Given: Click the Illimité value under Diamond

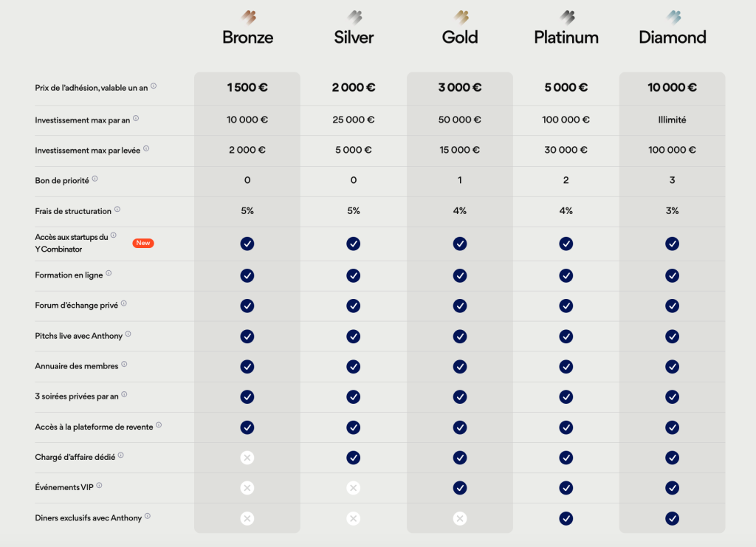Looking at the screenshot, I should click(x=672, y=120).
